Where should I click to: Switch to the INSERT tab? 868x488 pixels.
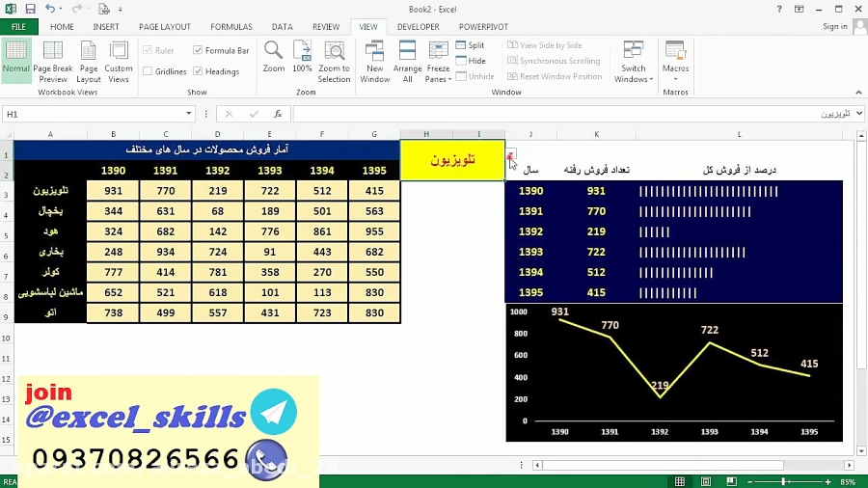point(106,27)
